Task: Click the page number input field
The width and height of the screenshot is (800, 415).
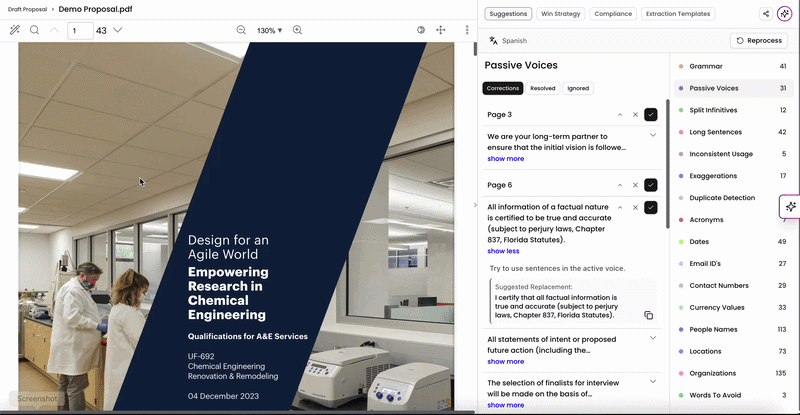Action: click(x=80, y=31)
